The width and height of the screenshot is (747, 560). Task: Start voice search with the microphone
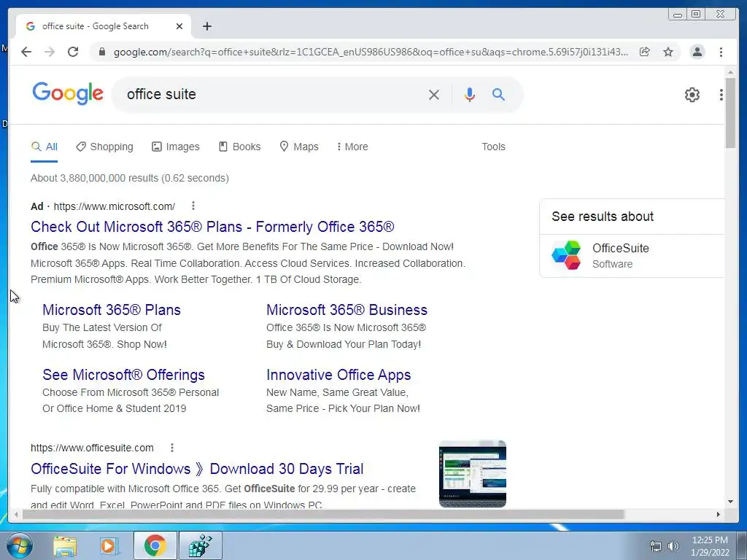(469, 95)
